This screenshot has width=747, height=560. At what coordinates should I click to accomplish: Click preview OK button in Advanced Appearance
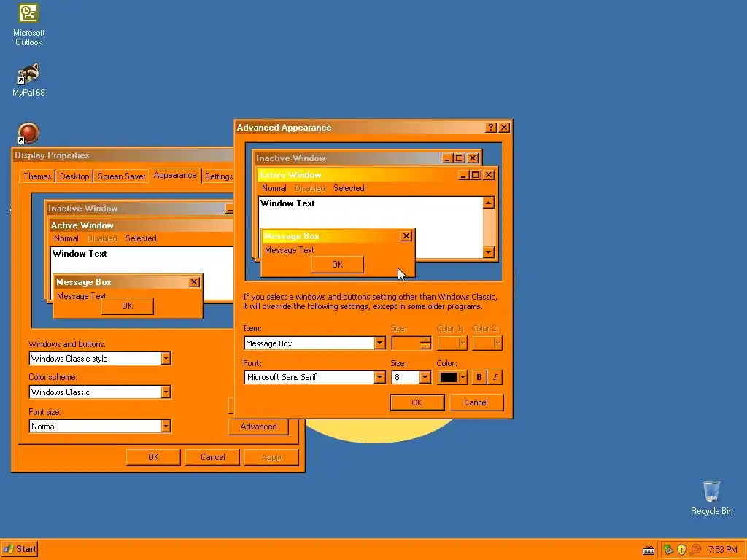tap(337, 264)
